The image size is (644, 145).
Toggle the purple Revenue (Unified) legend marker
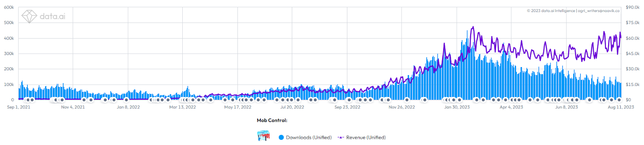coord(341,137)
